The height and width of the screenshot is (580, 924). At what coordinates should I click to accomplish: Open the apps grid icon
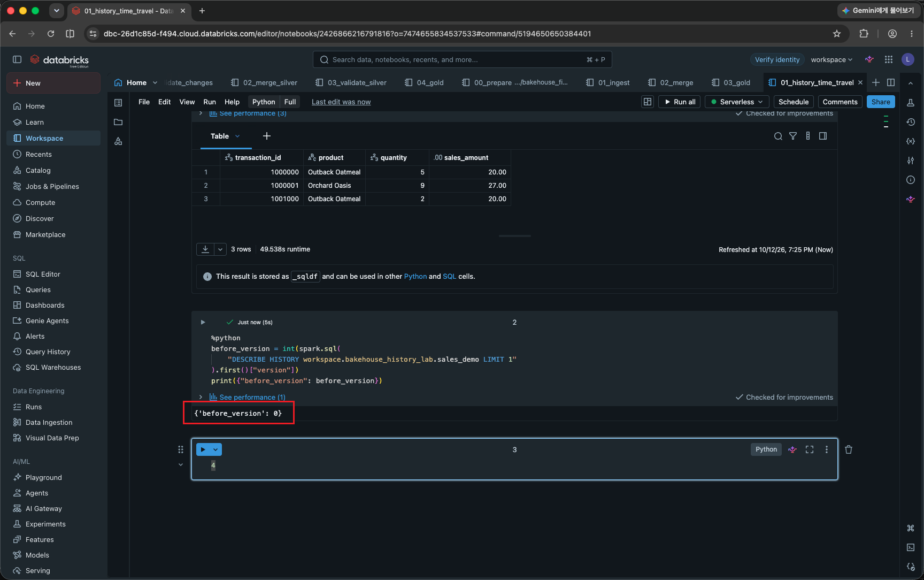tap(889, 59)
